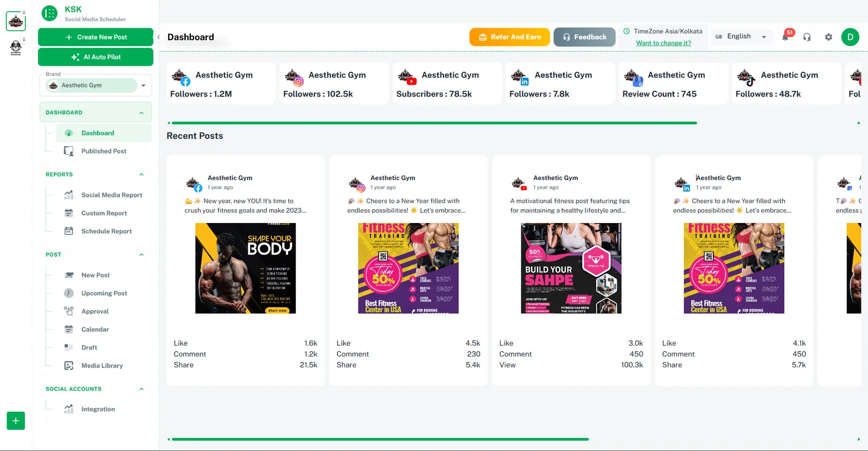Go to Schedule Report menu item
Screen dimensions: 868x451
[104, 231]
